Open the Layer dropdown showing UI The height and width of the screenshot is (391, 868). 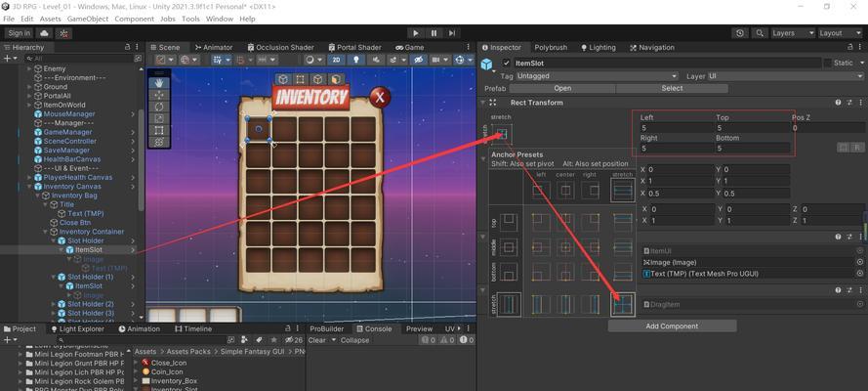786,76
